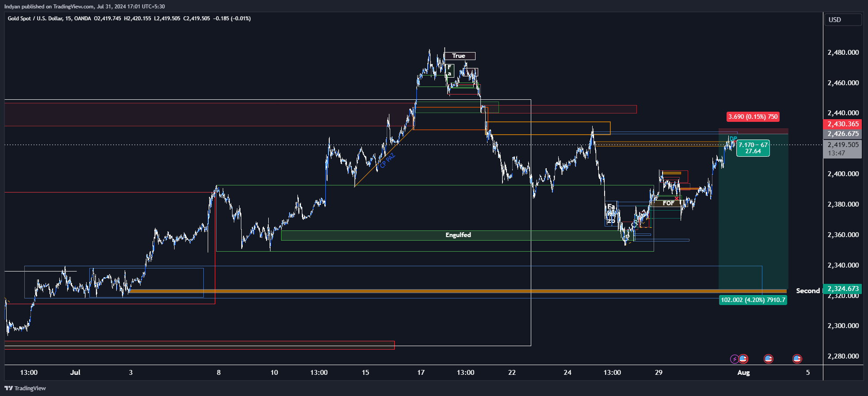Click the O2,419.745 open value in header
Image resolution: width=868 pixels, height=396 pixels.
click(x=107, y=19)
